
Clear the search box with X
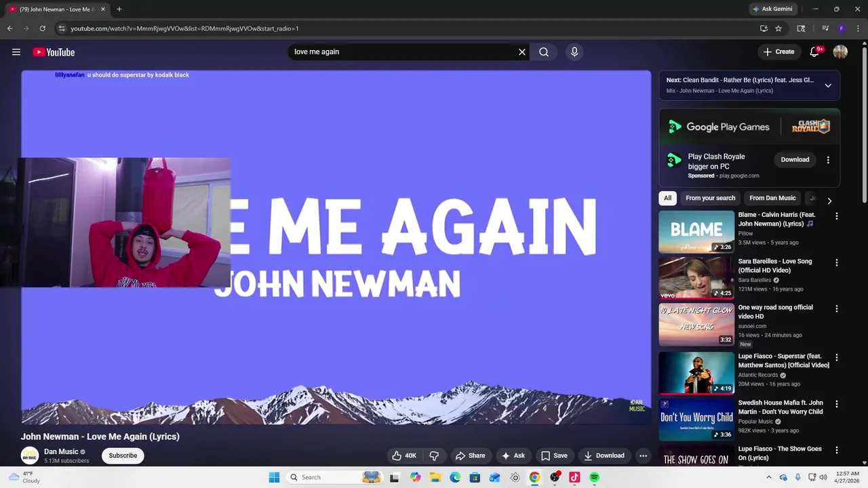[522, 52]
